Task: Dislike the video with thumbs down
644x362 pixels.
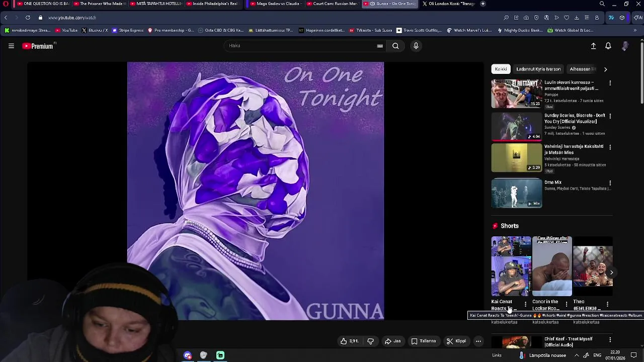Action: (371, 341)
